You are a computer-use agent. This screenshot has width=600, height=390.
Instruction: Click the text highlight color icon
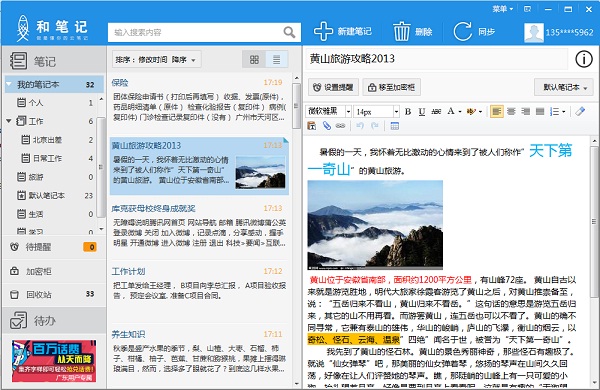(471, 111)
